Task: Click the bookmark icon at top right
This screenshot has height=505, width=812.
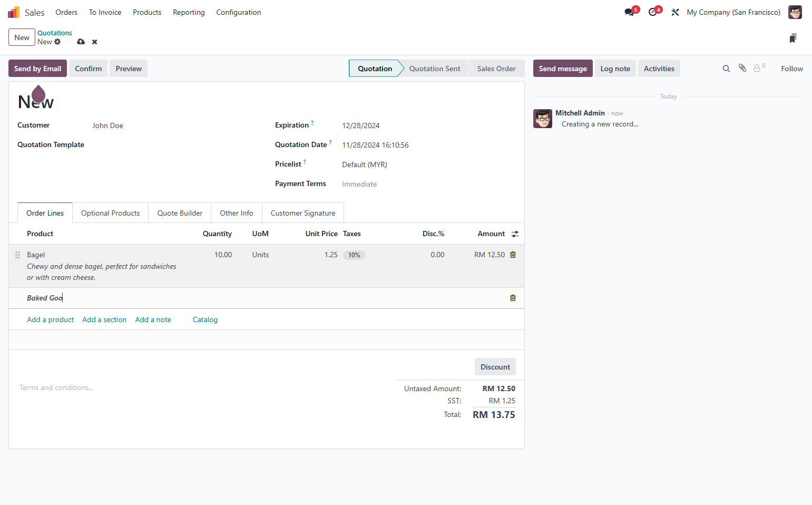Action: 793,38
